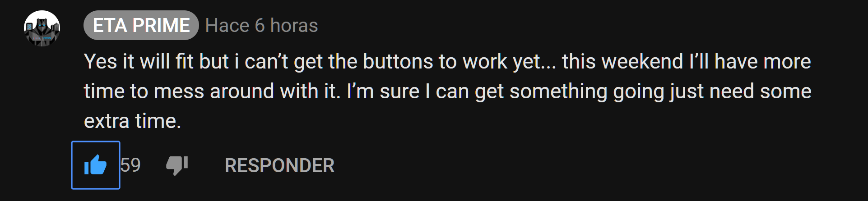The width and height of the screenshot is (868, 201).
Task: Click the gray thumb icon beside 59
Action: pyautogui.click(x=177, y=165)
